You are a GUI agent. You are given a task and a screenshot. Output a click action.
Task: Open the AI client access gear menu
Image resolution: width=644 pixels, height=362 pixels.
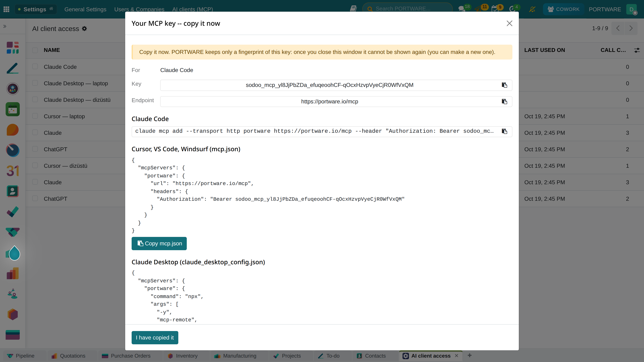click(85, 29)
